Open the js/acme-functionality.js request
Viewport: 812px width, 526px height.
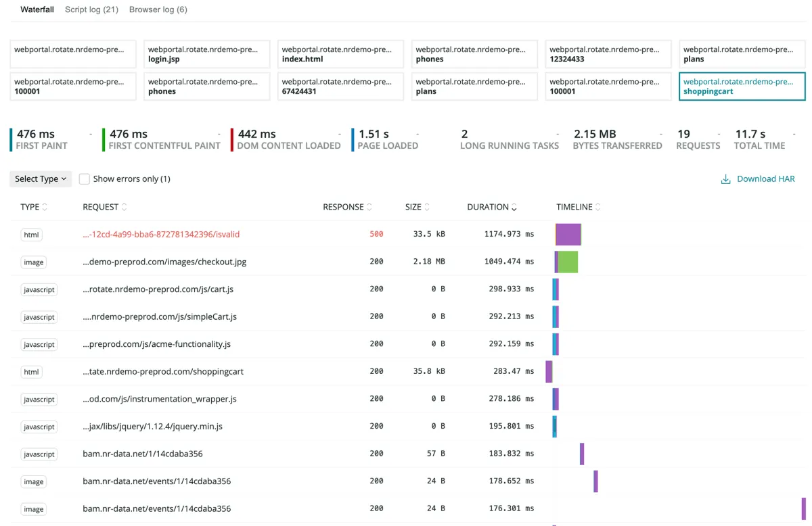pyautogui.click(x=156, y=344)
